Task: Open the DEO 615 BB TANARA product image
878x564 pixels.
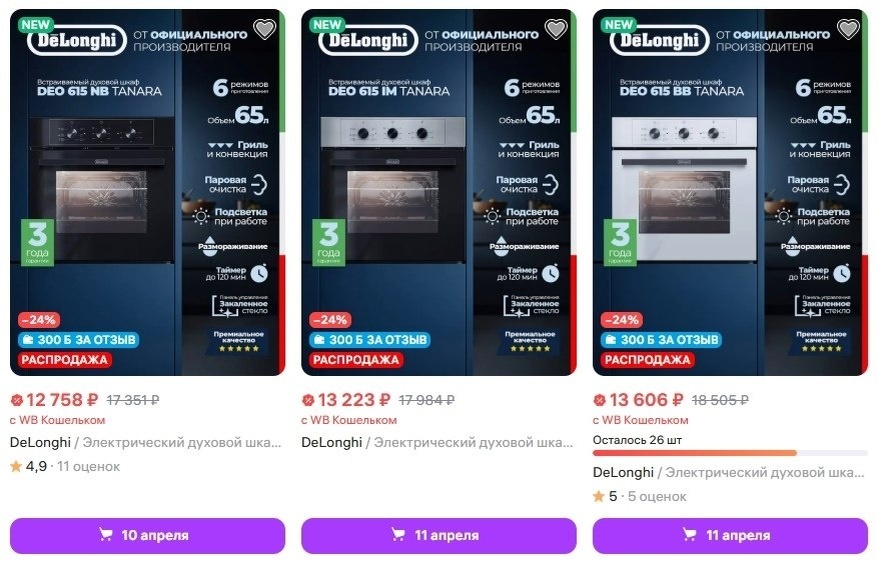Action: tap(730, 192)
